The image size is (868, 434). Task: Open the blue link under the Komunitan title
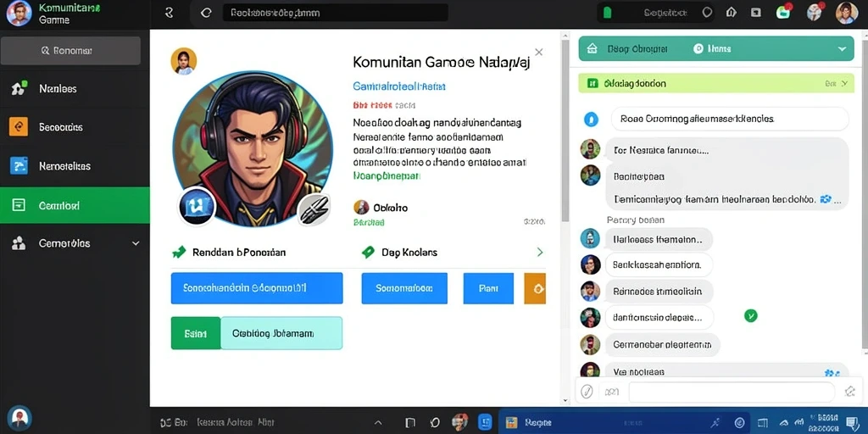(x=399, y=86)
